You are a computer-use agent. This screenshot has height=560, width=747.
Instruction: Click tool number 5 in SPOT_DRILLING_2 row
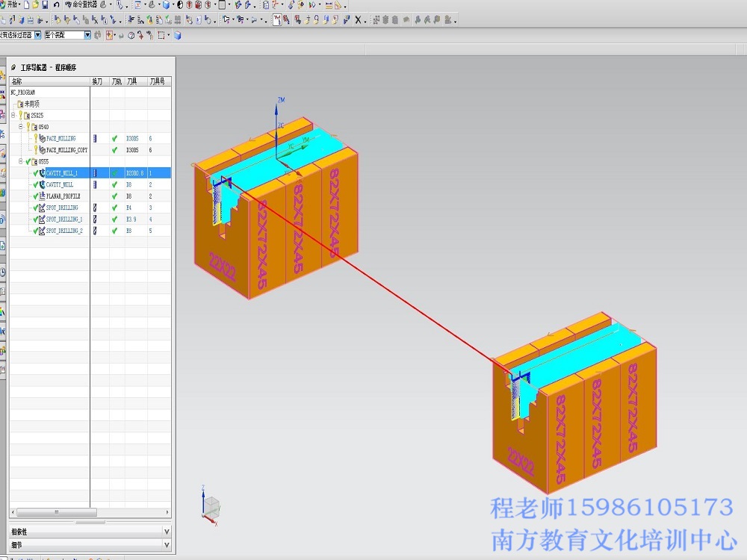151,231
